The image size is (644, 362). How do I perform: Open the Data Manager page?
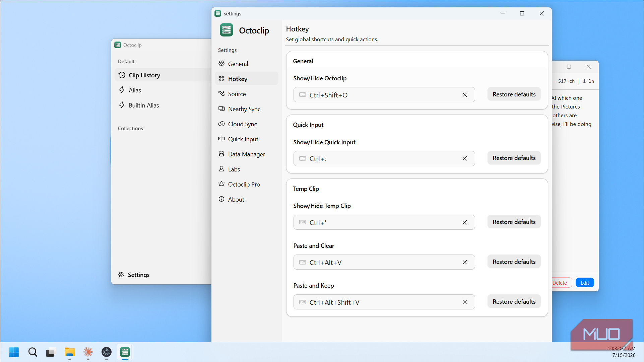point(246,154)
